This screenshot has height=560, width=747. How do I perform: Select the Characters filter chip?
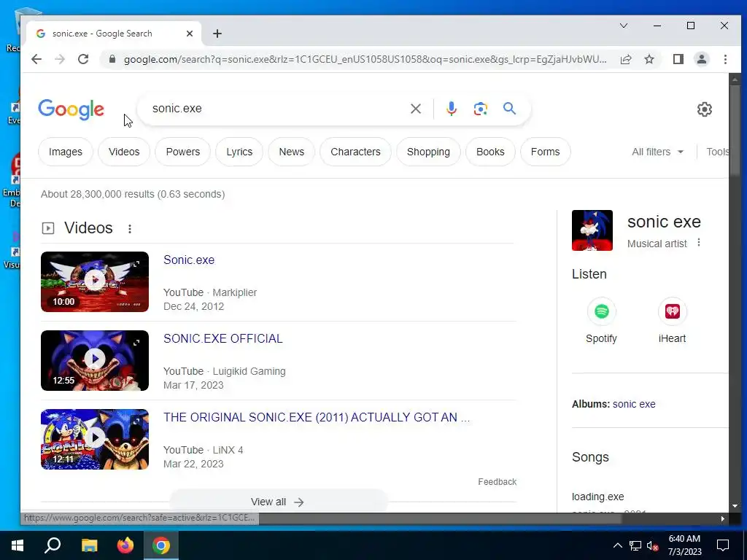click(x=355, y=152)
